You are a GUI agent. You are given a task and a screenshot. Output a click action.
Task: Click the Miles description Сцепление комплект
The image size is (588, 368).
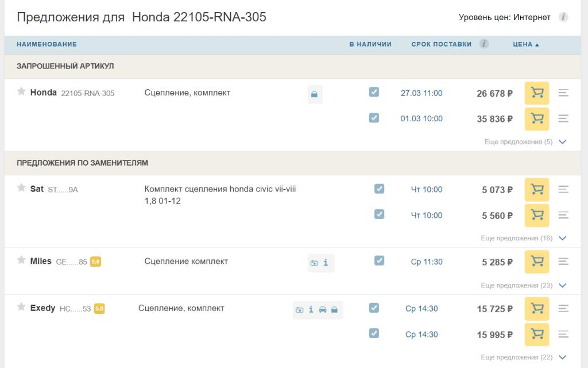[186, 262]
